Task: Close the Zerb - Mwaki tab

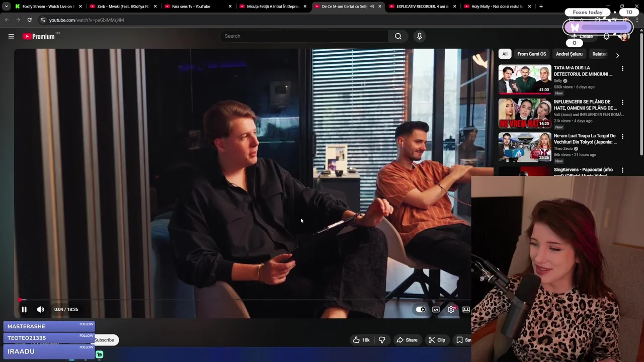Action: coord(155,7)
